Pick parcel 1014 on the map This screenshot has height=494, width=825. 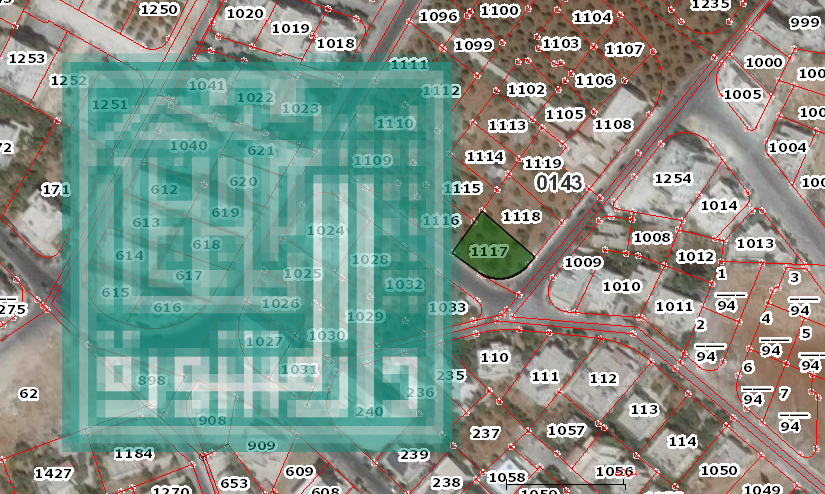coord(719,205)
